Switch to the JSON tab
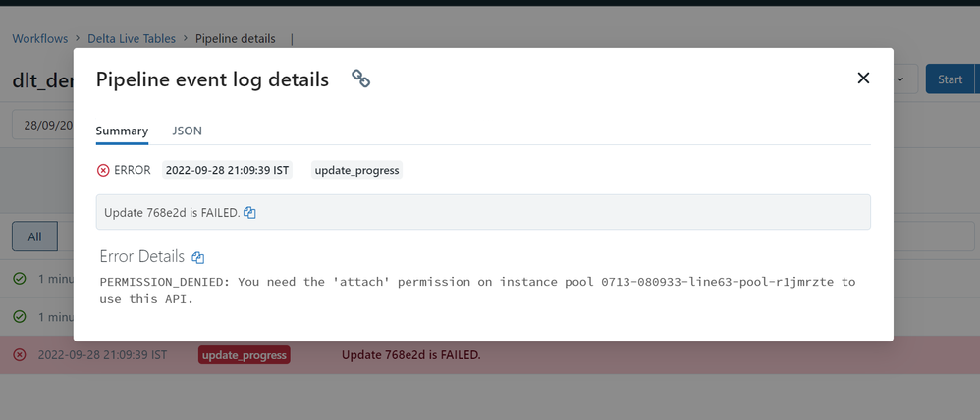The width and height of the screenshot is (980, 420). tap(187, 131)
